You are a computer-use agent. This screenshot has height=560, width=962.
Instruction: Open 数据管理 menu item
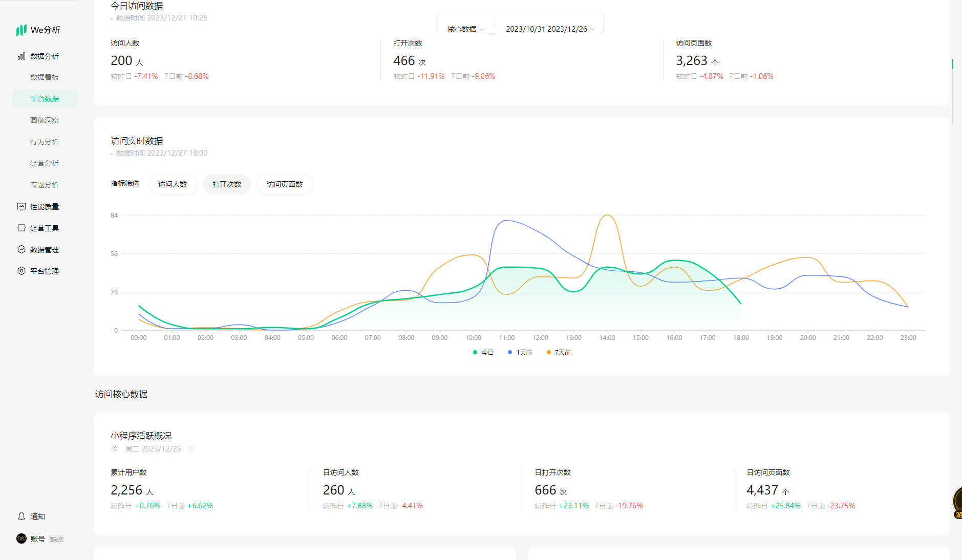45,250
